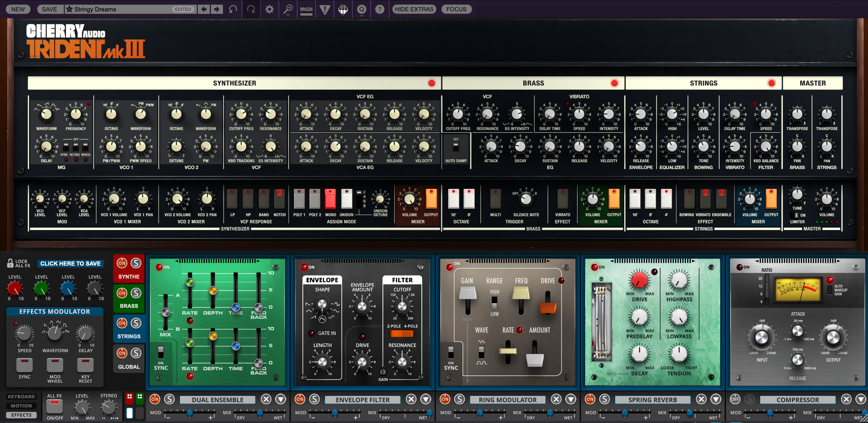Viewport: 868px width, 423px height.
Task: Remove the Dual Ensemble effect with X
Action: (x=266, y=399)
